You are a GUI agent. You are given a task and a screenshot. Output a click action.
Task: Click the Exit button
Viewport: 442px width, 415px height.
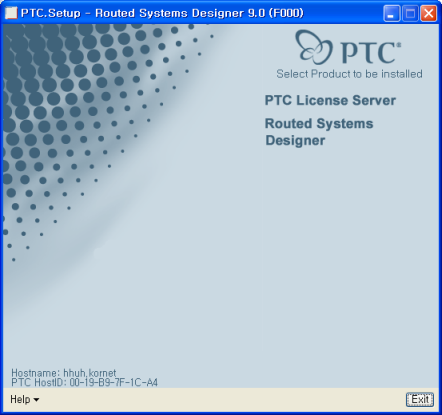420,399
